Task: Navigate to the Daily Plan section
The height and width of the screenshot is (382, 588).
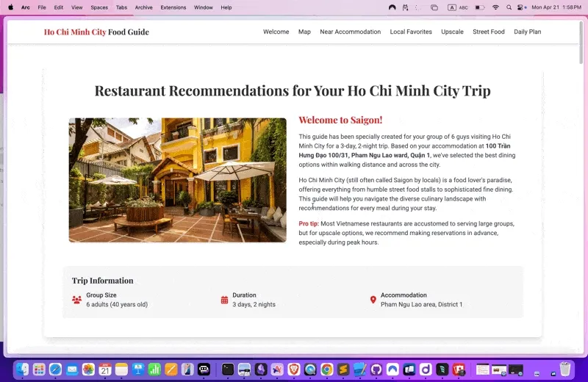Action: tap(527, 32)
